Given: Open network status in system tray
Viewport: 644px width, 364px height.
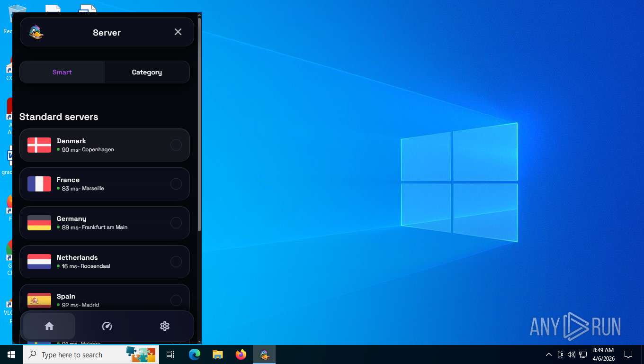Looking at the screenshot, I should click(x=583, y=355).
